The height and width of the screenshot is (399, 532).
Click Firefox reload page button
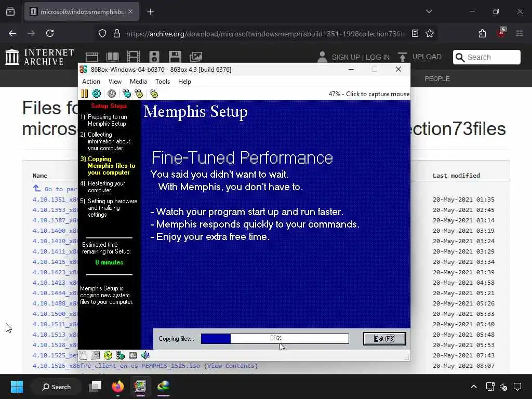(50, 33)
